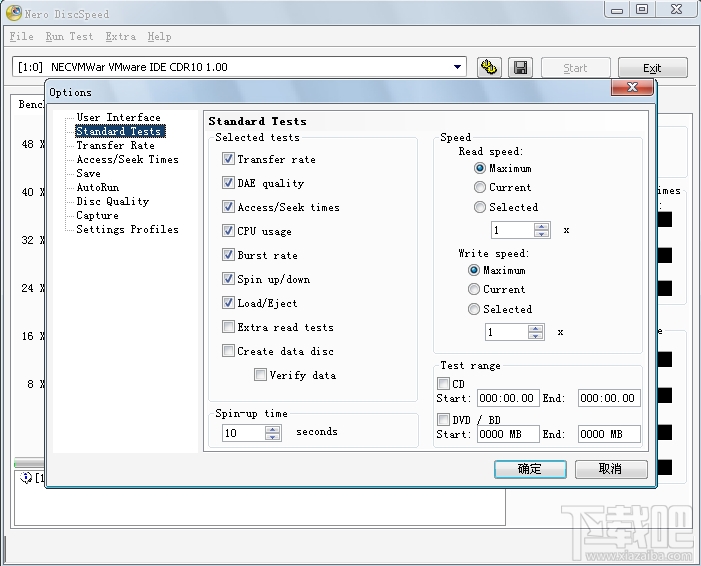Click the CD Start time field
The image size is (701, 566).
(x=508, y=398)
